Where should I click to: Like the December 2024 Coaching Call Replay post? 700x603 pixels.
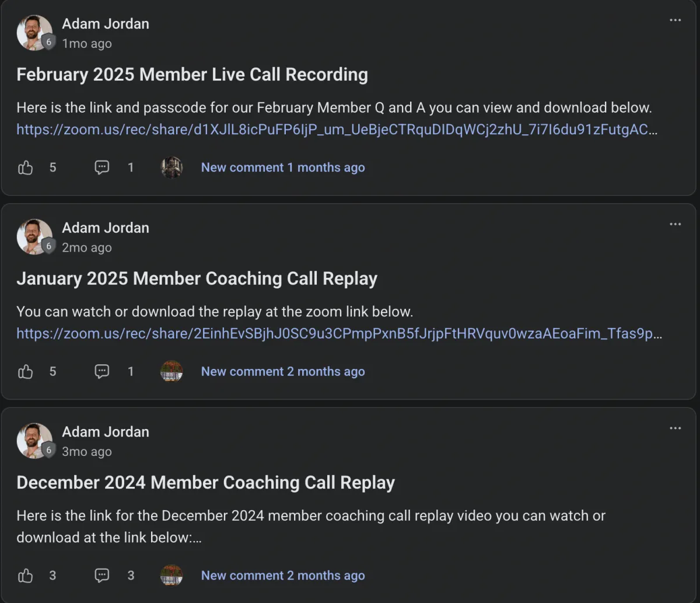(26, 576)
